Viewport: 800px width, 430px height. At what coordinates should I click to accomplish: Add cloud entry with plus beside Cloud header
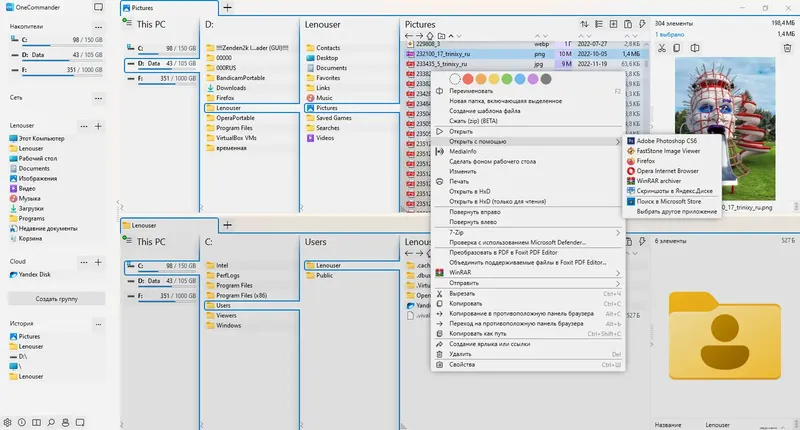98,262
